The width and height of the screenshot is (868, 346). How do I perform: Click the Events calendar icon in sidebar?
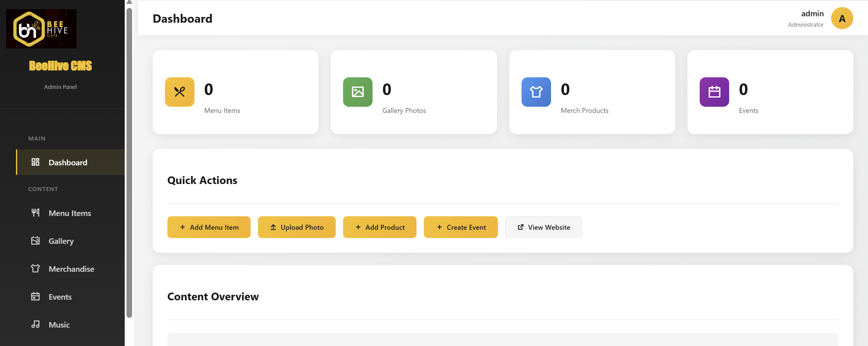(x=35, y=296)
